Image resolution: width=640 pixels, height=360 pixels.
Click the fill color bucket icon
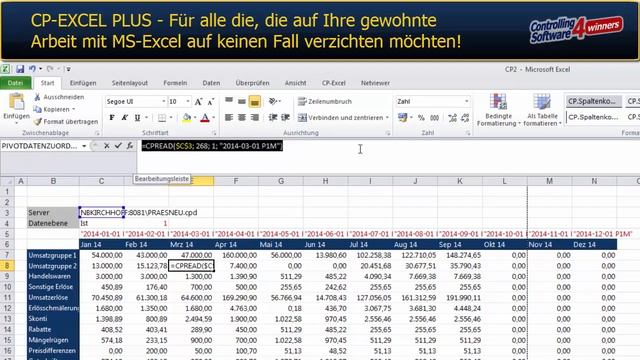[187, 118]
